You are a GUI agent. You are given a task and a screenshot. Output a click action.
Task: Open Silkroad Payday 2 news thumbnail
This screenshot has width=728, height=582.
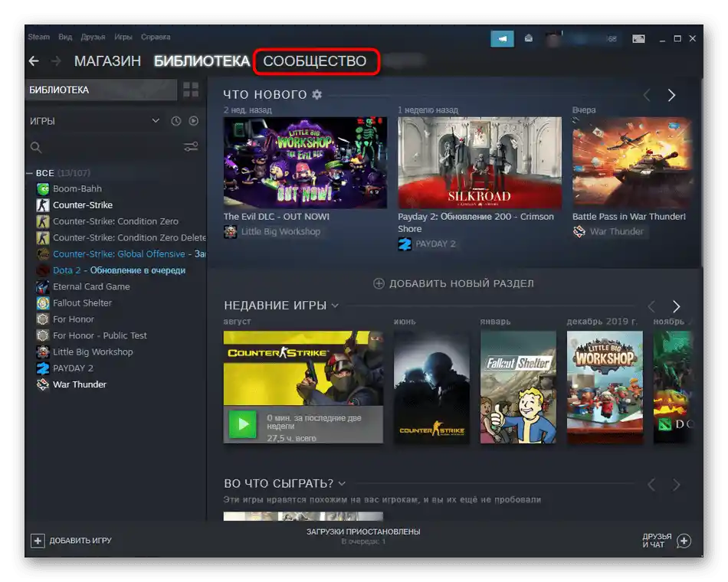pyautogui.click(x=480, y=163)
